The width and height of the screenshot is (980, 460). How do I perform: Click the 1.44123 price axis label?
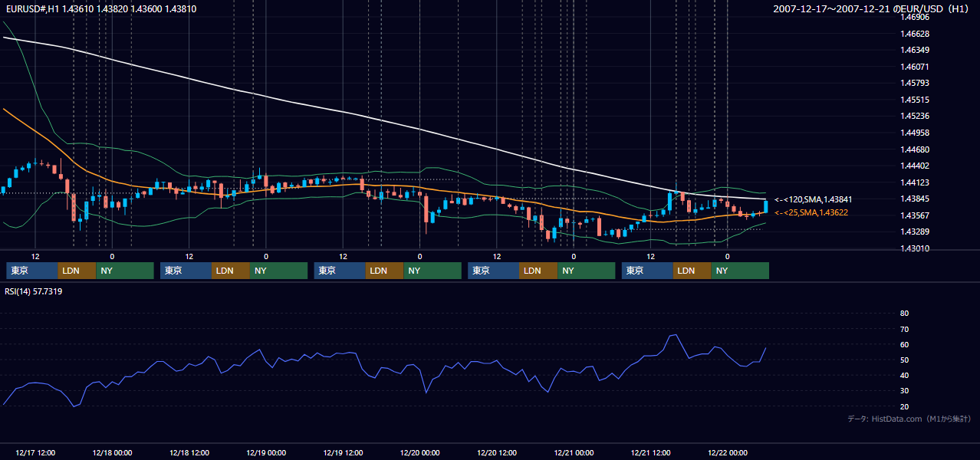click(x=914, y=182)
